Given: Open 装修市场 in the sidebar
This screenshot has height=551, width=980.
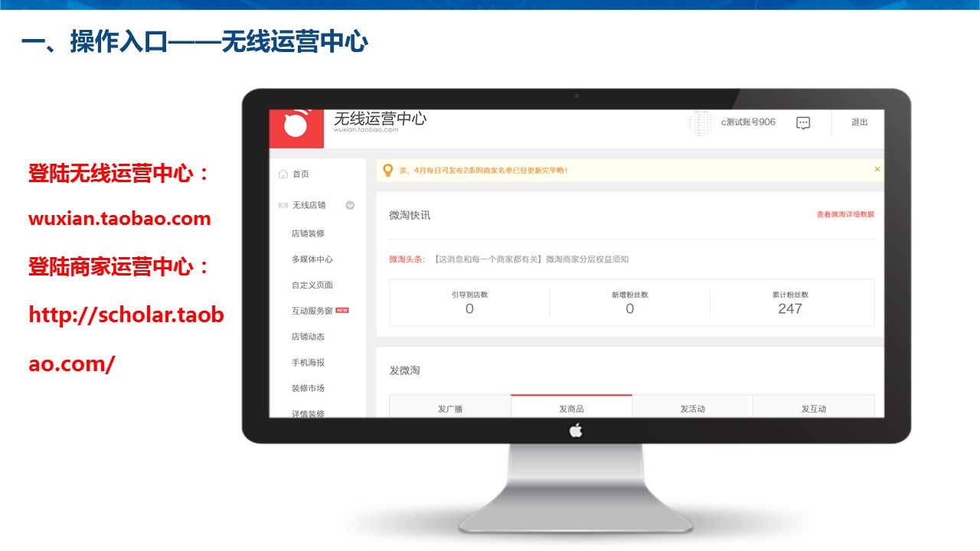Looking at the screenshot, I should tap(308, 388).
